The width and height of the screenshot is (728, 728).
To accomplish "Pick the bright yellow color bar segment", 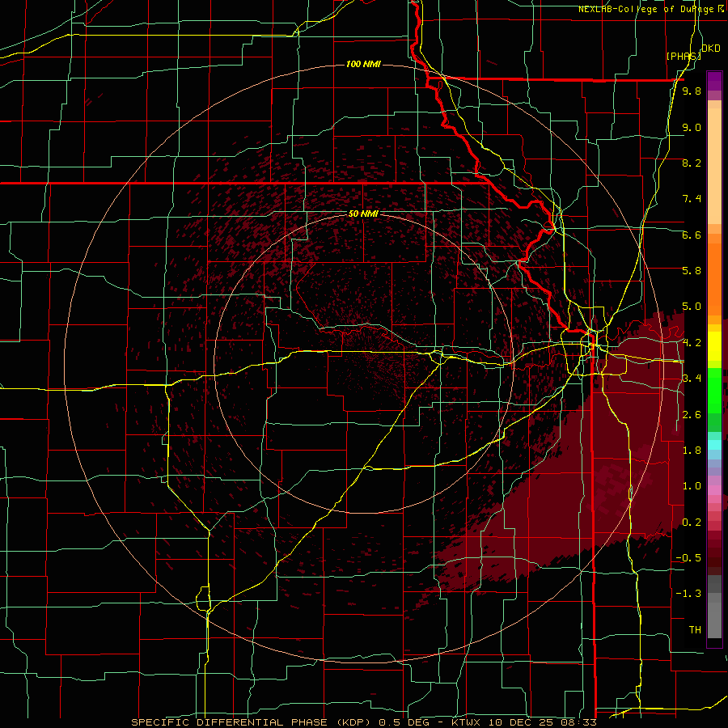I will click(x=714, y=346).
